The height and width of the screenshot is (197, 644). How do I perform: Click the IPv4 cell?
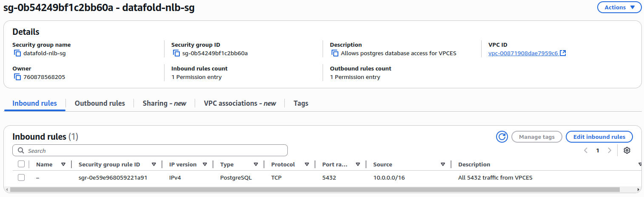[175, 177]
